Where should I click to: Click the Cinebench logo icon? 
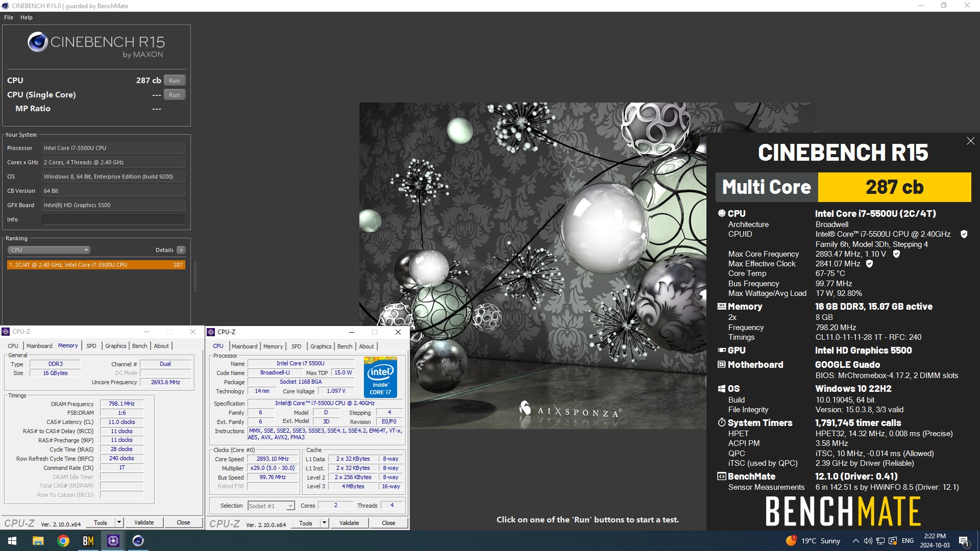[38, 42]
